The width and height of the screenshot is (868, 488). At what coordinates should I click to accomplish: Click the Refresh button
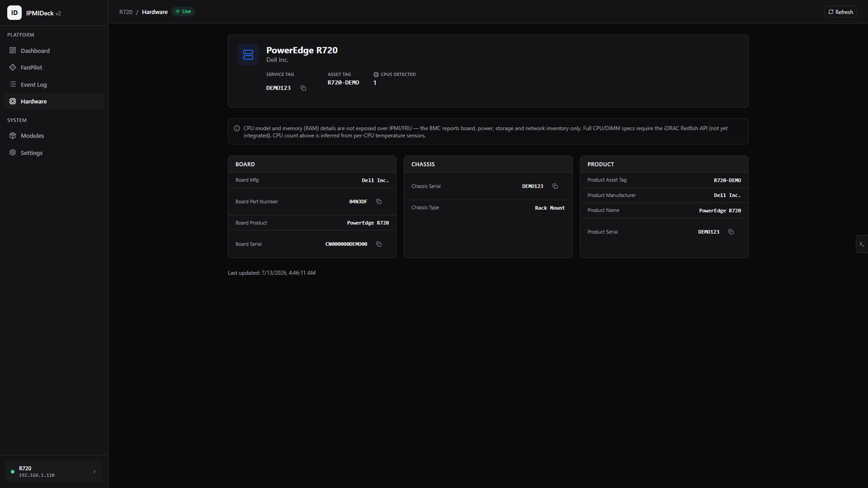(x=840, y=12)
